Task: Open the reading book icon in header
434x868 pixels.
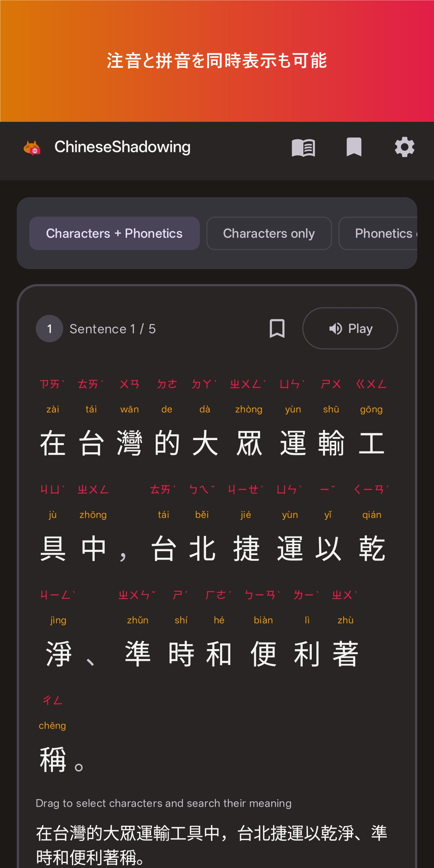Action: (x=303, y=147)
